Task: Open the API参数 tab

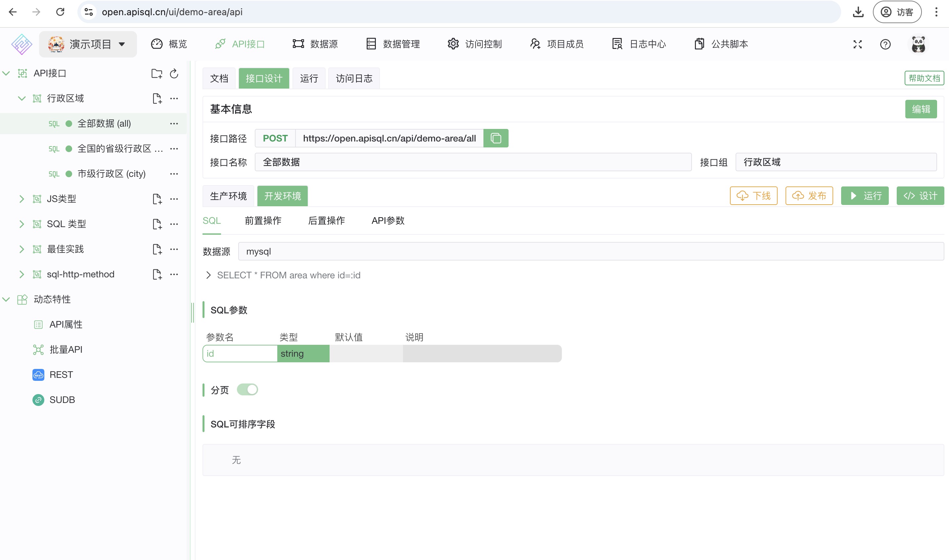Action: coord(388,221)
